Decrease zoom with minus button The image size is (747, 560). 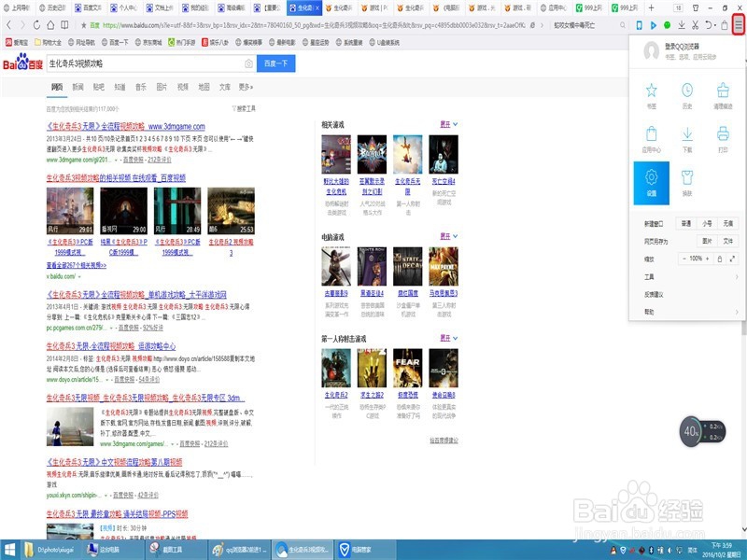click(684, 259)
